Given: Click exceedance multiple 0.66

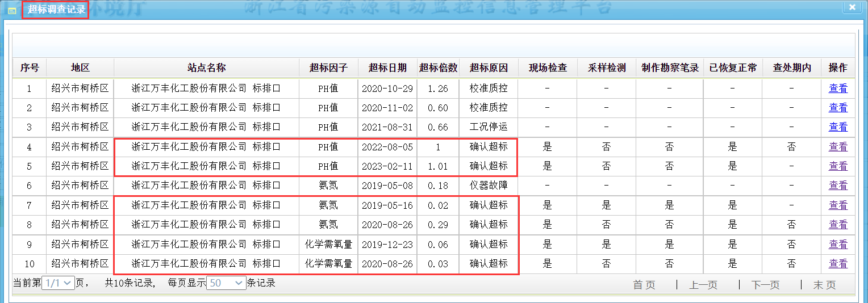Looking at the screenshot, I should click(438, 127).
